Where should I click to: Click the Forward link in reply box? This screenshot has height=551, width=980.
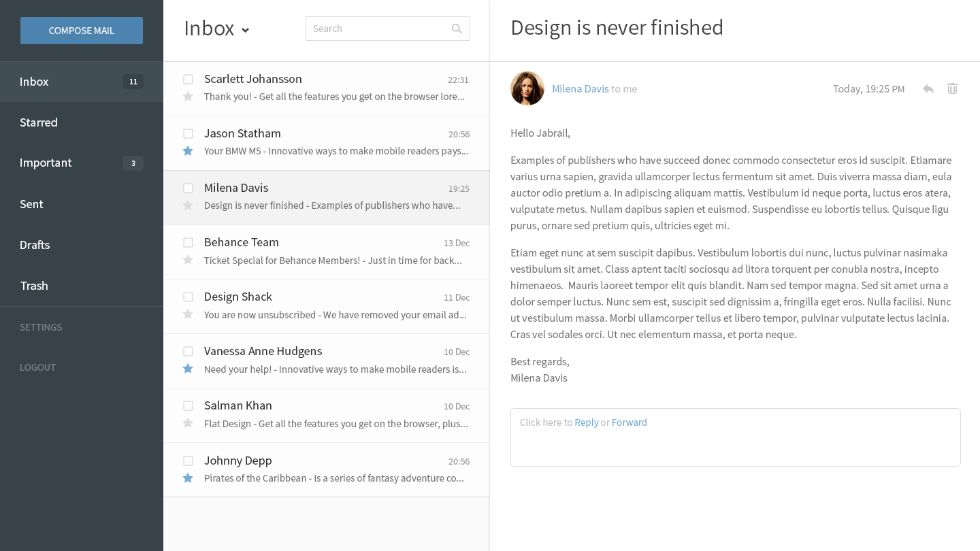tap(629, 422)
